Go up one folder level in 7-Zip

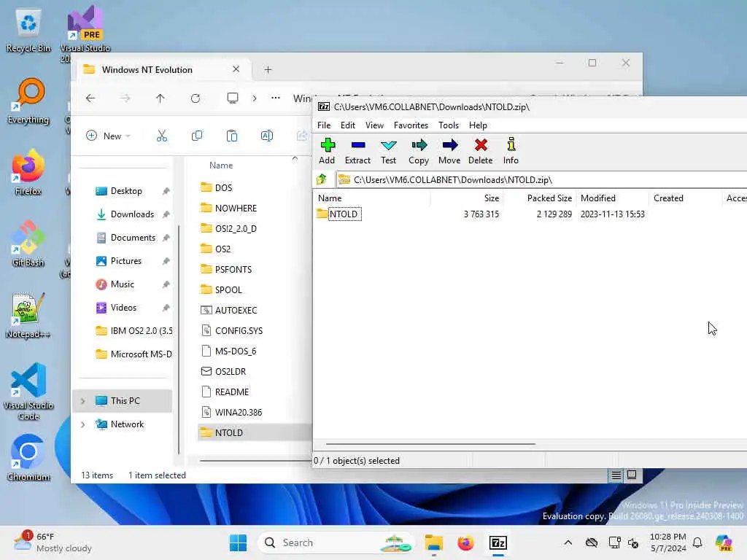pyautogui.click(x=322, y=179)
